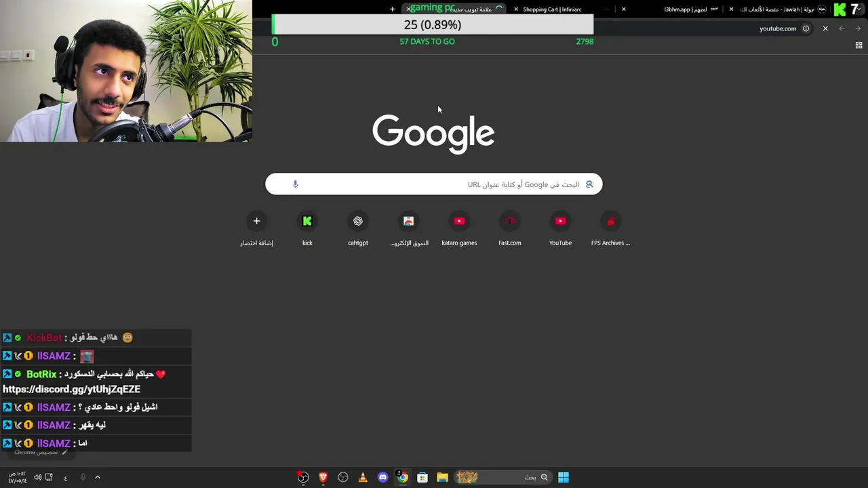
Task: Click the youtube.com address text
Action: 778,28
